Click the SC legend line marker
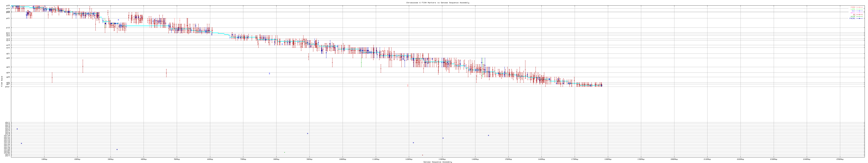The width and height of the screenshot is (868, 163). coord(860,14)
